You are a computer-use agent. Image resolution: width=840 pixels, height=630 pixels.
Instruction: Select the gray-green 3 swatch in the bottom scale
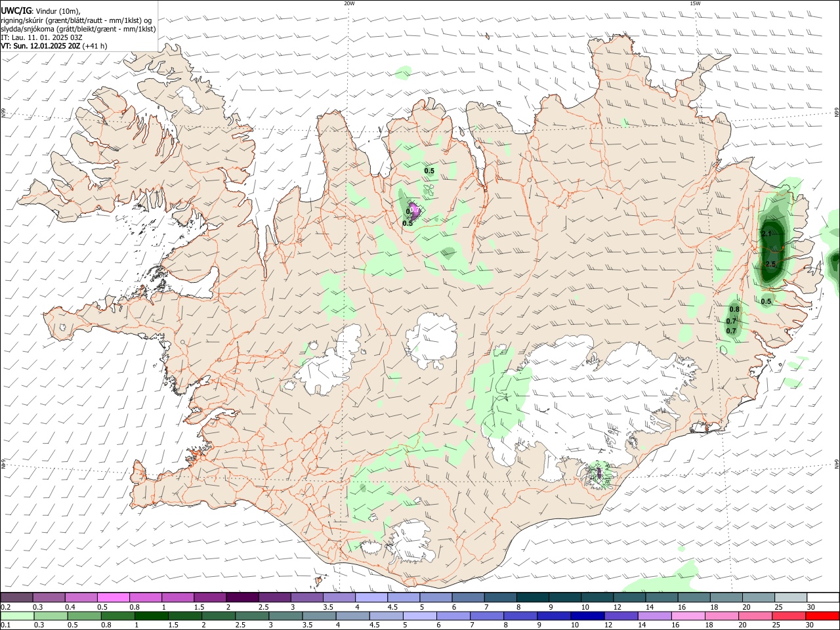pos(285,616)
